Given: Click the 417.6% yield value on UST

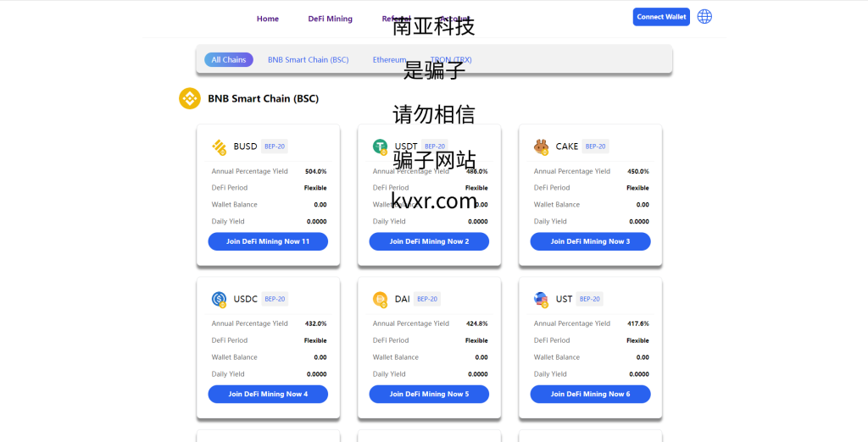Looking at the screenshot, I should (637, 323).
